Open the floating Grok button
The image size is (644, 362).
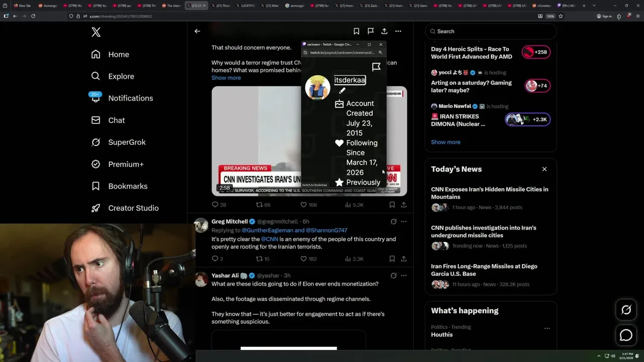tap(626, 310)
